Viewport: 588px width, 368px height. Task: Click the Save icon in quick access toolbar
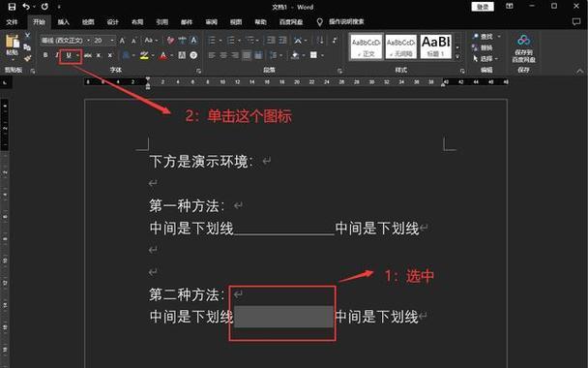pos(12,7)
